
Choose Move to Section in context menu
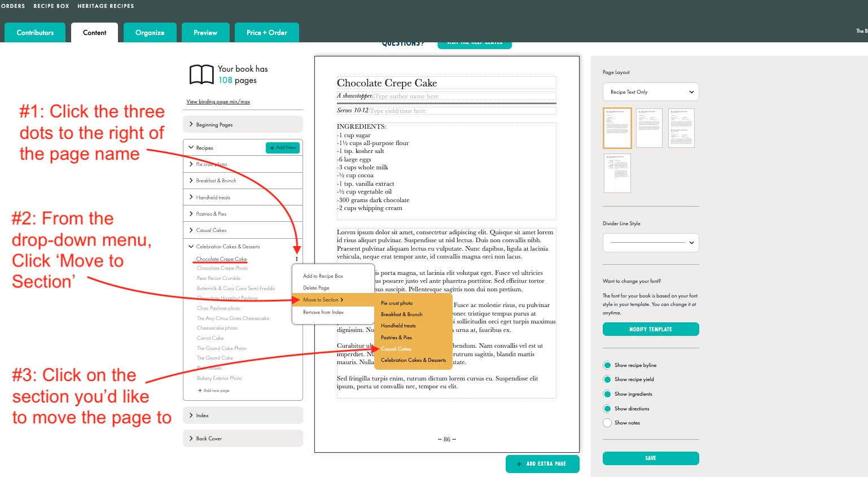323,300
